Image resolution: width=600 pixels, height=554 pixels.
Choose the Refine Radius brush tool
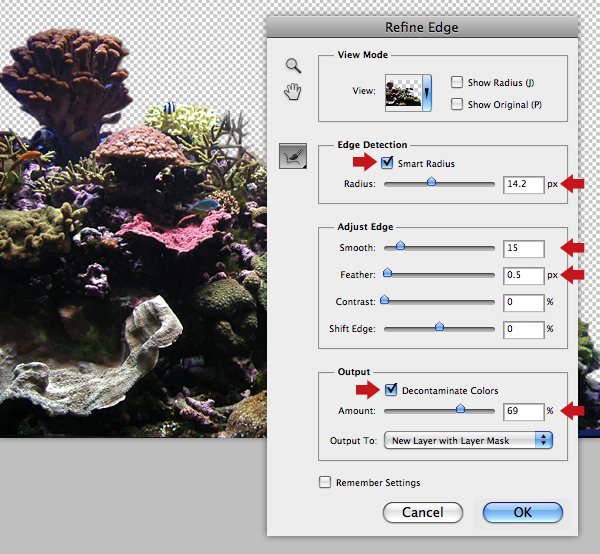[293, 156]
